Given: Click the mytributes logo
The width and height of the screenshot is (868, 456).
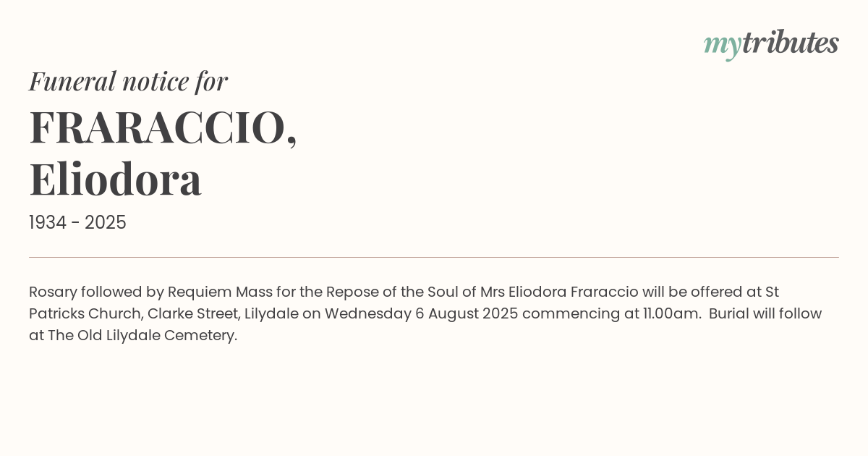Looking at the screenshot, I should pyautogui.click(x=770, y=43).
